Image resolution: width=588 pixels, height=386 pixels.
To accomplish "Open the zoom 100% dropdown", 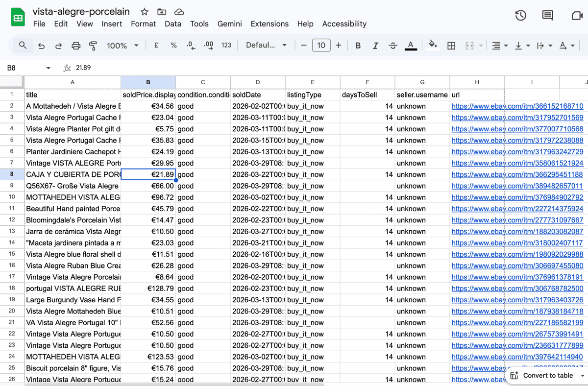I will pos(122,46).
